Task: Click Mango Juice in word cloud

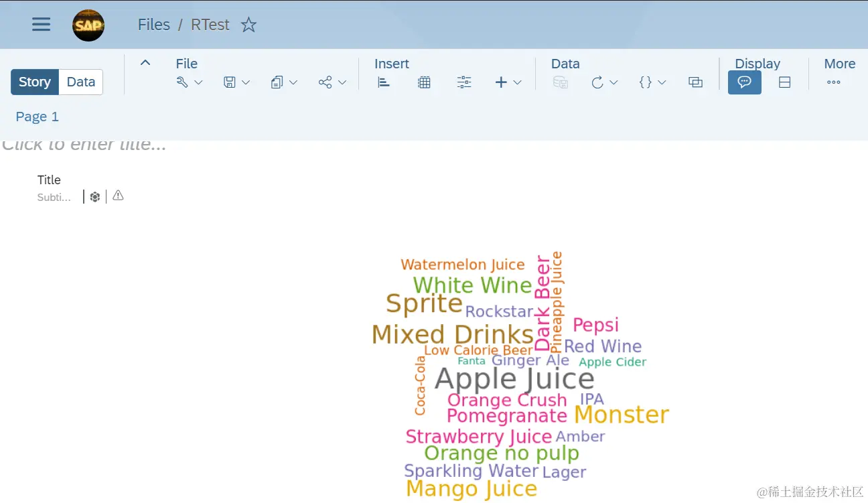Action: (472, 489)
